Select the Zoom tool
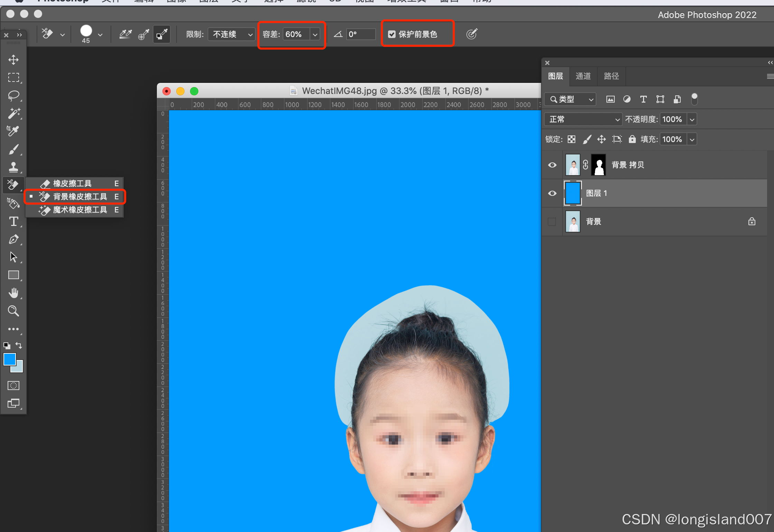 point(13,311)
